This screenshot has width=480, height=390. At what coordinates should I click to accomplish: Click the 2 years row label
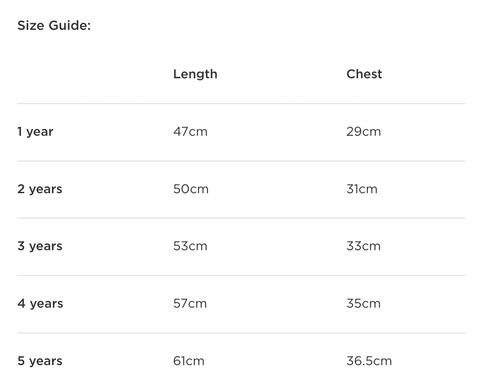click(40, 189)
